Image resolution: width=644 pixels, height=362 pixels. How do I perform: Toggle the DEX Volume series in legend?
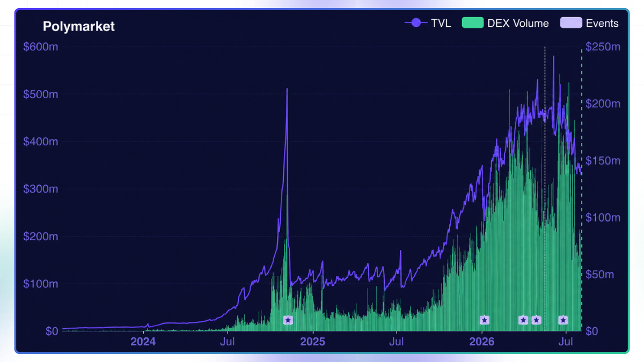point(505,23)
